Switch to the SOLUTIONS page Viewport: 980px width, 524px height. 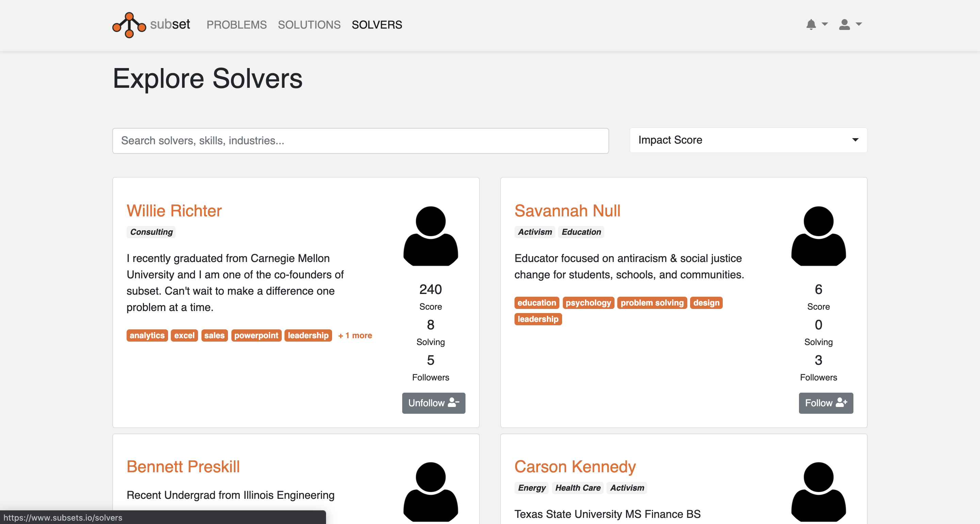pyautogui.click(x=309, y=25)
